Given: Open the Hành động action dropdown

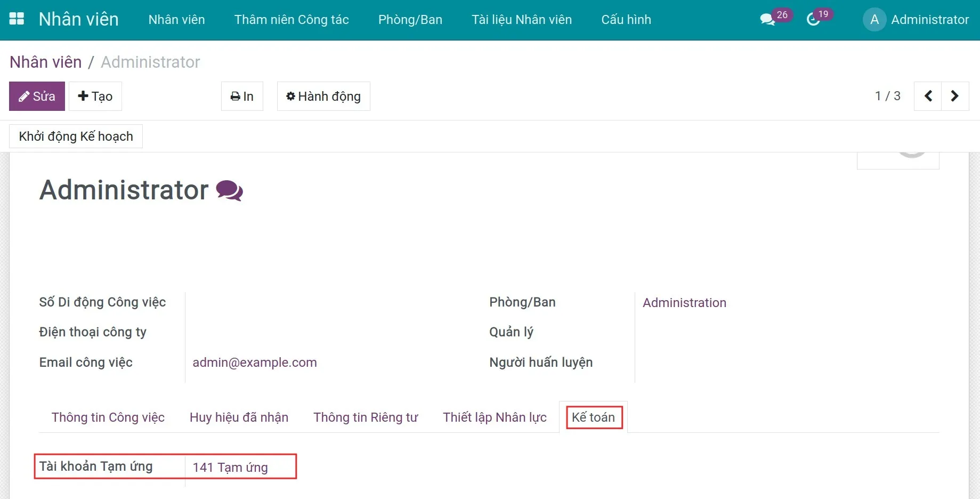Looking at the screenshot, I should coord(323,96).
